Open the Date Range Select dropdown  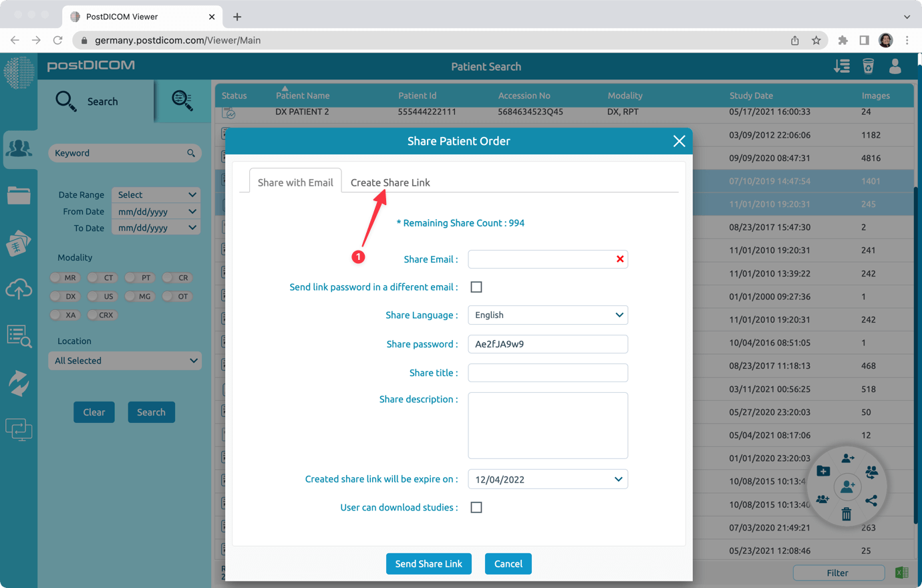156,194
